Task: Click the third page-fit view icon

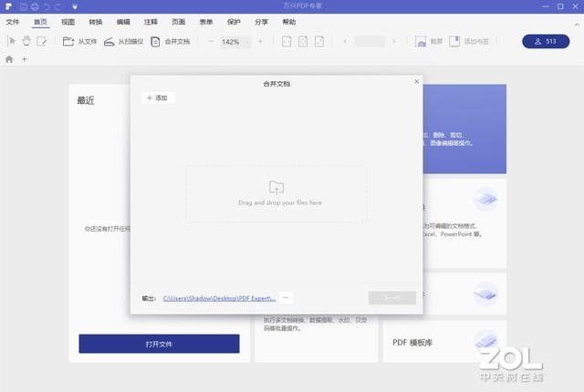Action: [319, 41]
